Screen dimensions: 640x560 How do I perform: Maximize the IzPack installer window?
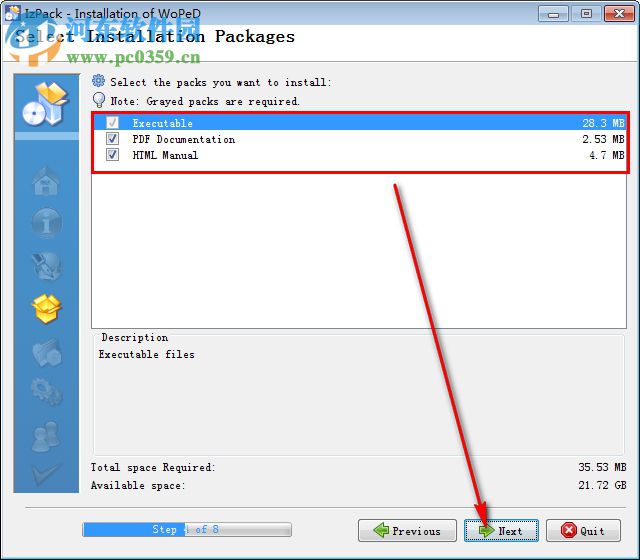(586, 13)
